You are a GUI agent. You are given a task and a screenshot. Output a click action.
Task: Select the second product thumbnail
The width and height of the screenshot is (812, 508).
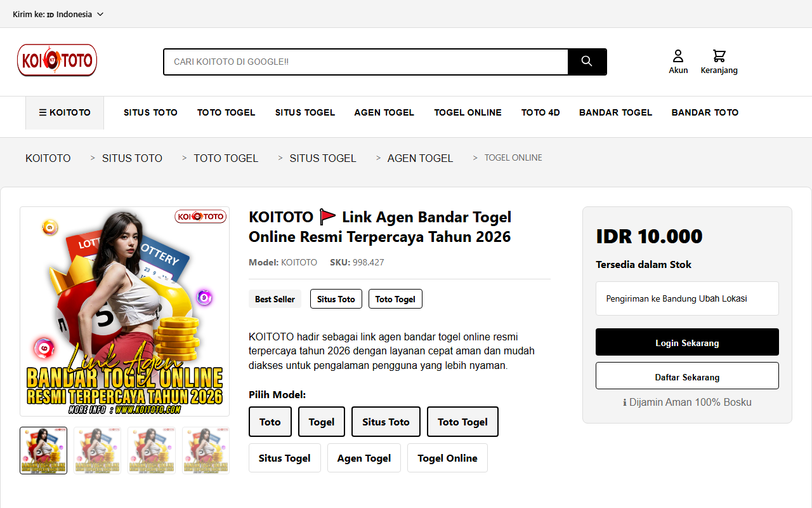pyautogui.click(x=98, y=450)
